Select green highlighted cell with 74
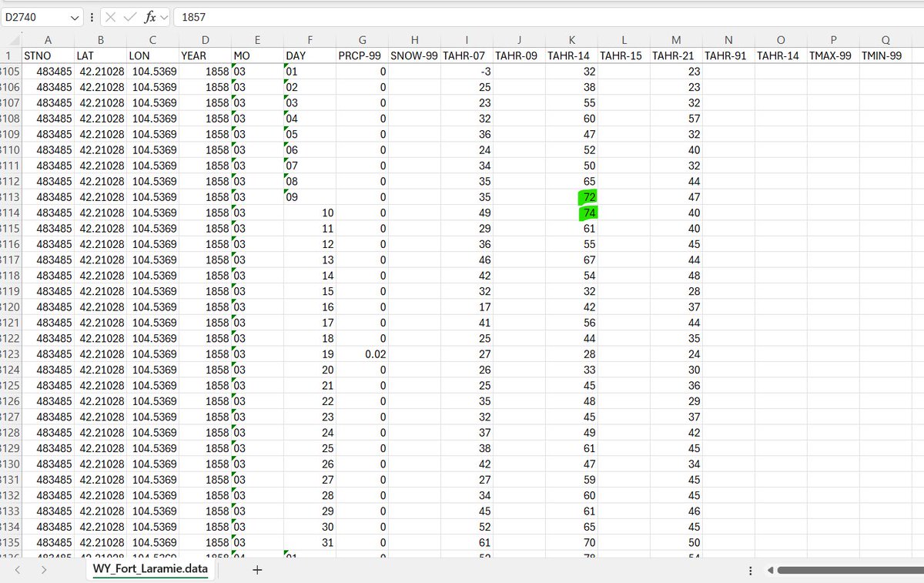Image resolution: width=924 pixels, height=583 pixels. 571,213
